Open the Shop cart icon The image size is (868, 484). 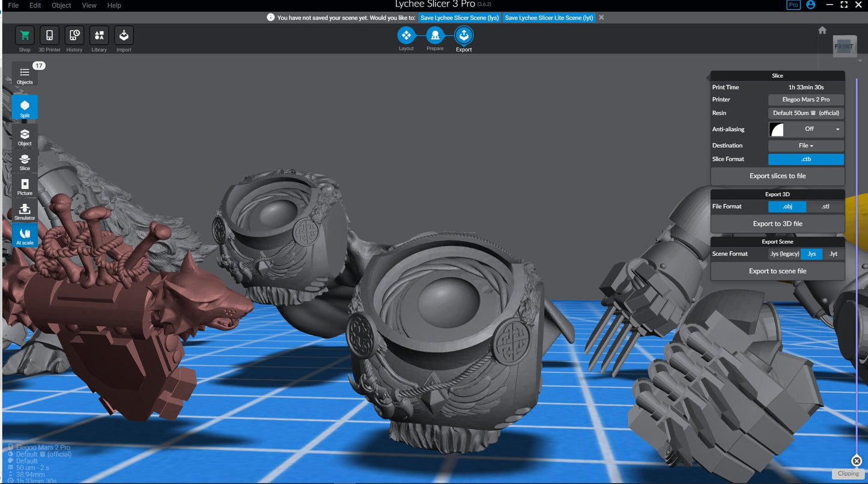pos(25,35)
